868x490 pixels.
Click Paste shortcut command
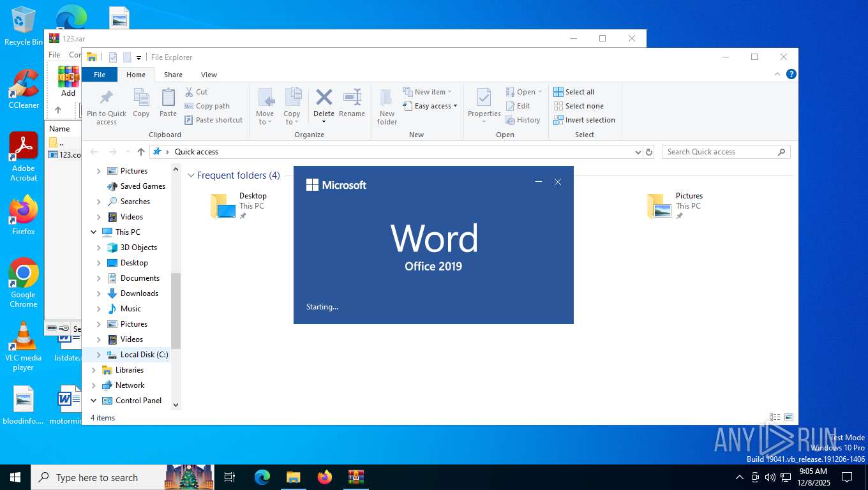coord(213,120)
